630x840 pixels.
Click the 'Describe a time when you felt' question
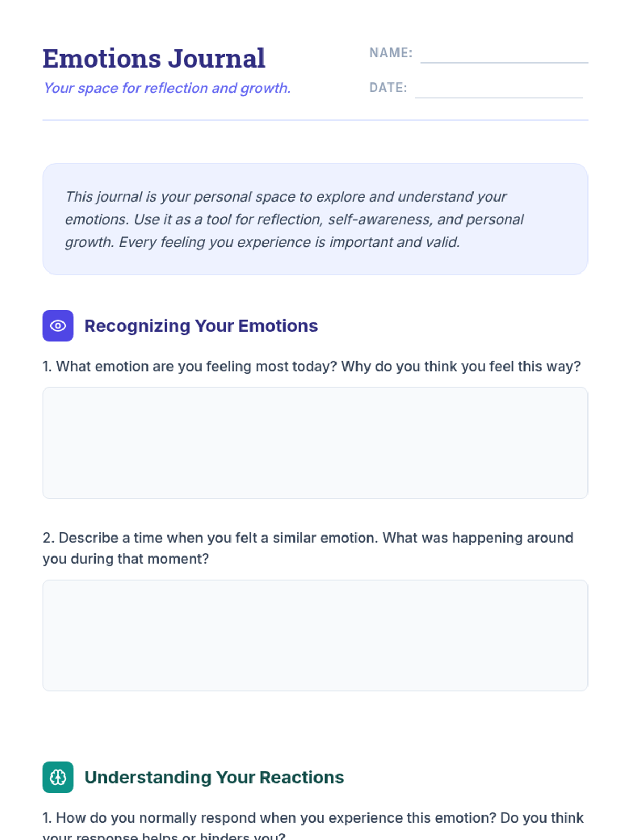tap(308, 538)
